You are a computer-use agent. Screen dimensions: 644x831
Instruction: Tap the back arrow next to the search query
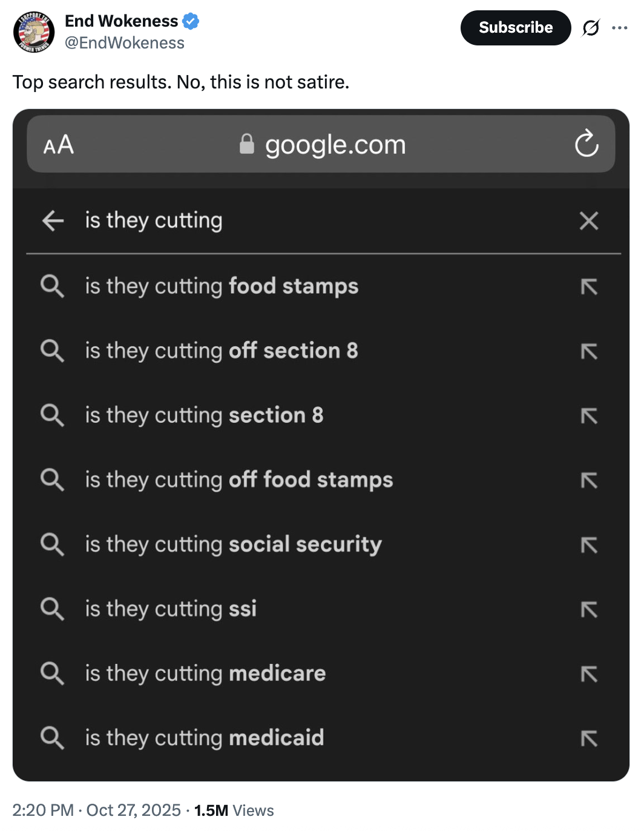[x=53, y=221]
